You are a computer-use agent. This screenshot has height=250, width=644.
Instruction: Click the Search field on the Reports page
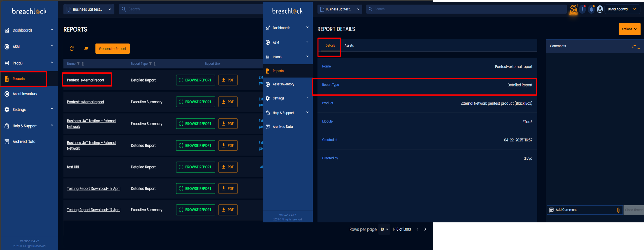click(x=191, y=9)
